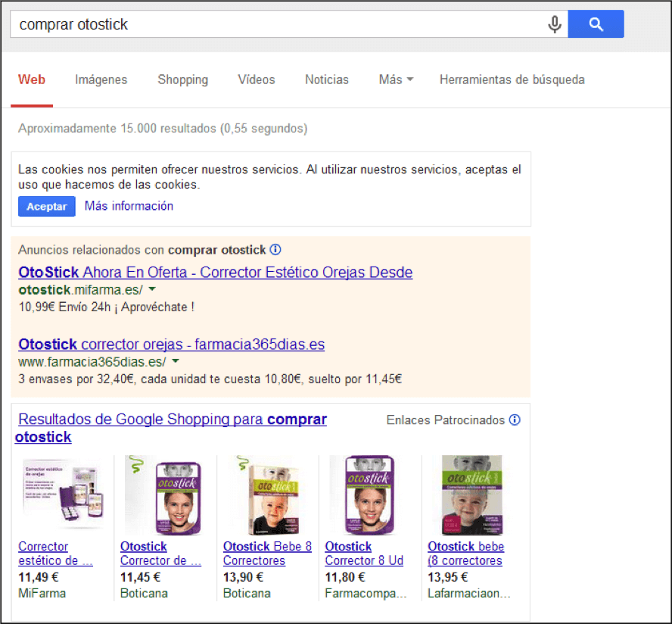Click info icon beside Enlaces Patrocinados
The image size is (672, 624).
515,420
